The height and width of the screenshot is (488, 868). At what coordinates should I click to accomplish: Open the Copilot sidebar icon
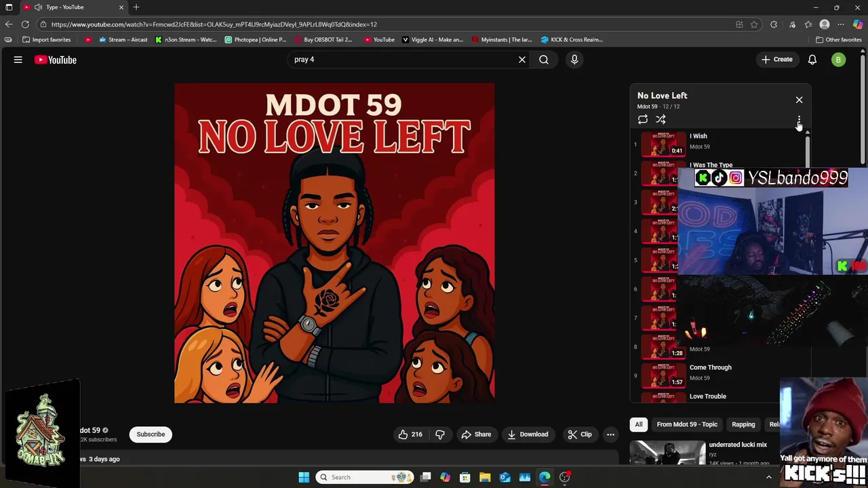pos(858,24)
